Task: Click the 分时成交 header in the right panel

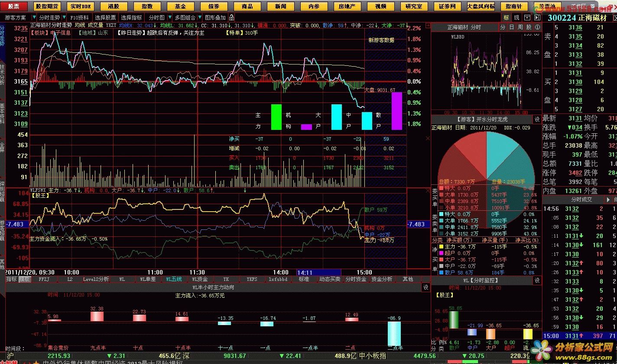Action: point(581,200)
